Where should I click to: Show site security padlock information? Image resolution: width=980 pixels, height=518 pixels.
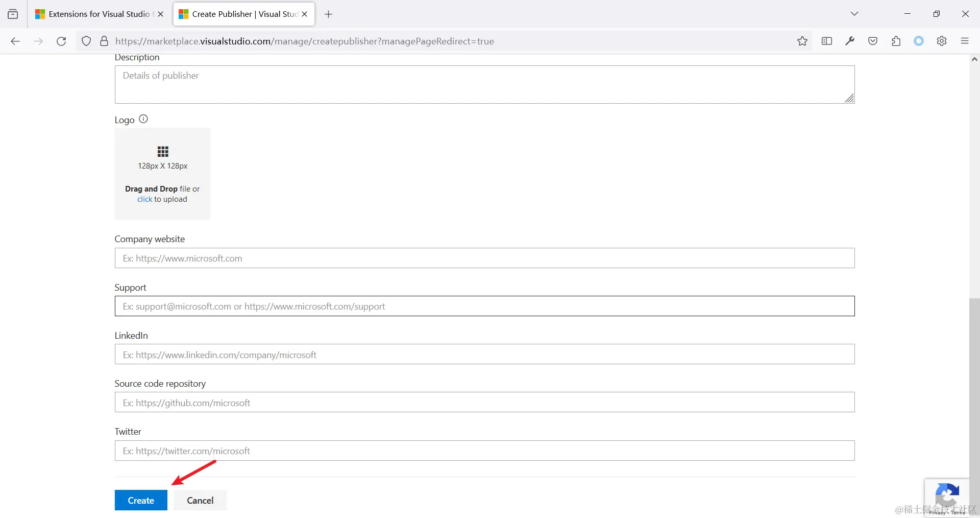[x=104, y=41]
